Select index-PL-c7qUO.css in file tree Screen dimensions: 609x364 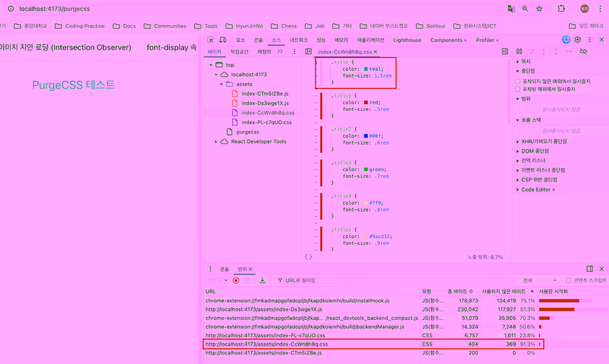pos(266,122)
